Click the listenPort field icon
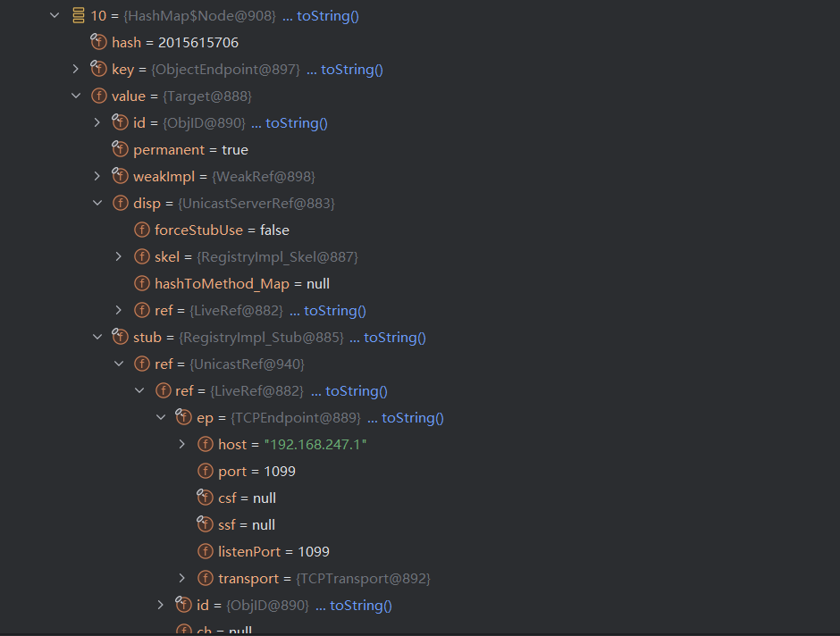This screenshot has width=840, height=636. pyautogui.click(x=205, y=552)
